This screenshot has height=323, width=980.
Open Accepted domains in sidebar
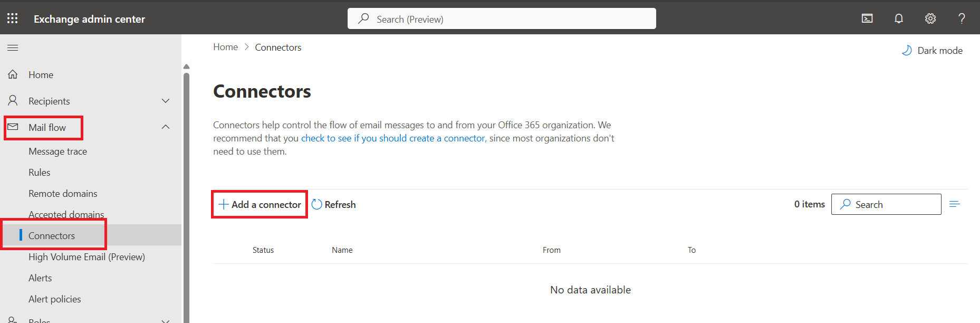66,214
